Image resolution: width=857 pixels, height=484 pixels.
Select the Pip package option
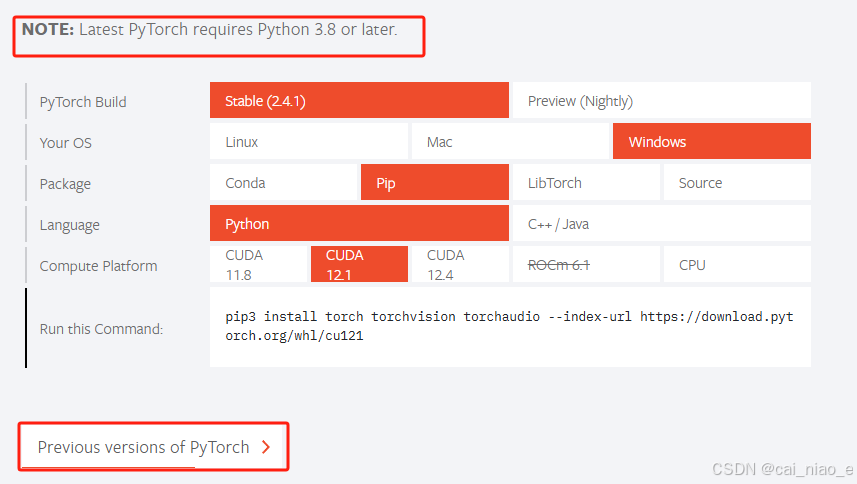(435, 182)
